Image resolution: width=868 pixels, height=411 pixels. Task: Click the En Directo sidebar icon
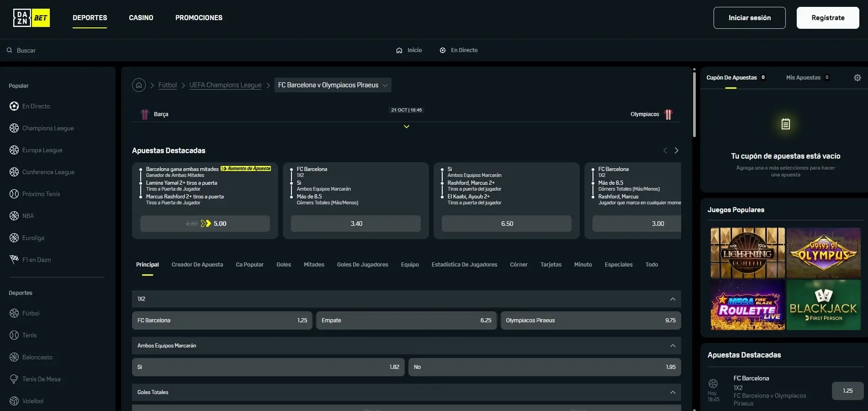click(x=14, y=106)
